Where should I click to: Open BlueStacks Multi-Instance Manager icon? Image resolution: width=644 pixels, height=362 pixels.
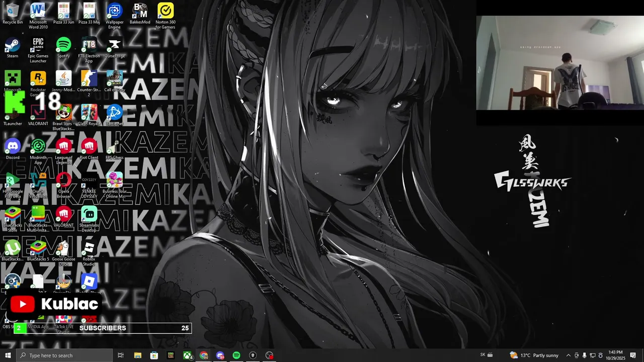pos(38,219)
